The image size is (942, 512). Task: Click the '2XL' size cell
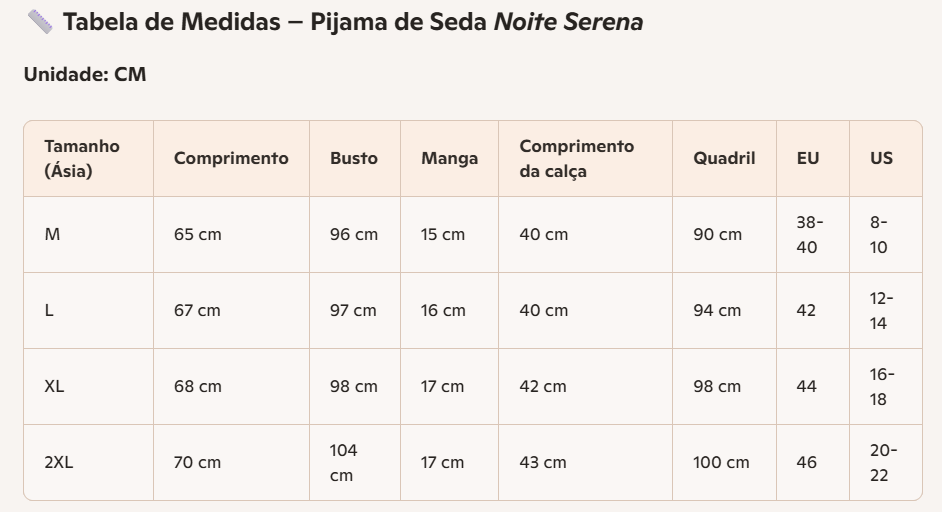(59, 463)
